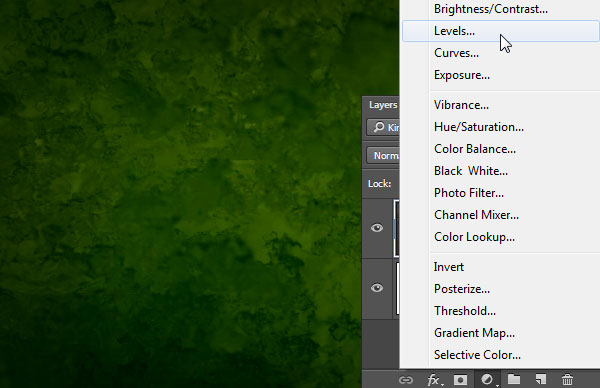Create a new layer
This screenshot has height=388, width=600.
click(x=541, y=379)
